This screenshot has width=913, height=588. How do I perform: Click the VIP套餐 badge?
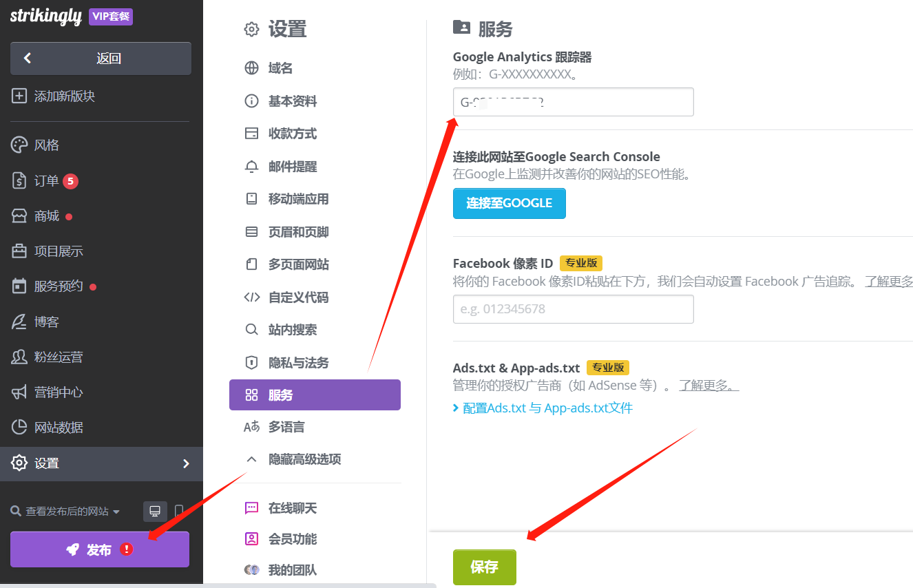[111, 17]
